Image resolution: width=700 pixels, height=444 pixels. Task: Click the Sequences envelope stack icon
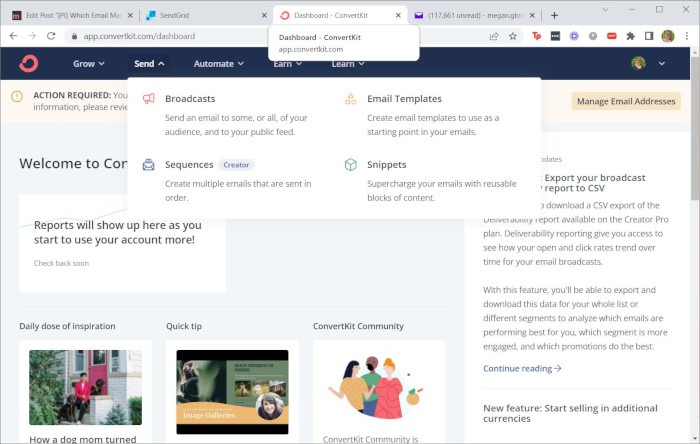click(149, 165)
